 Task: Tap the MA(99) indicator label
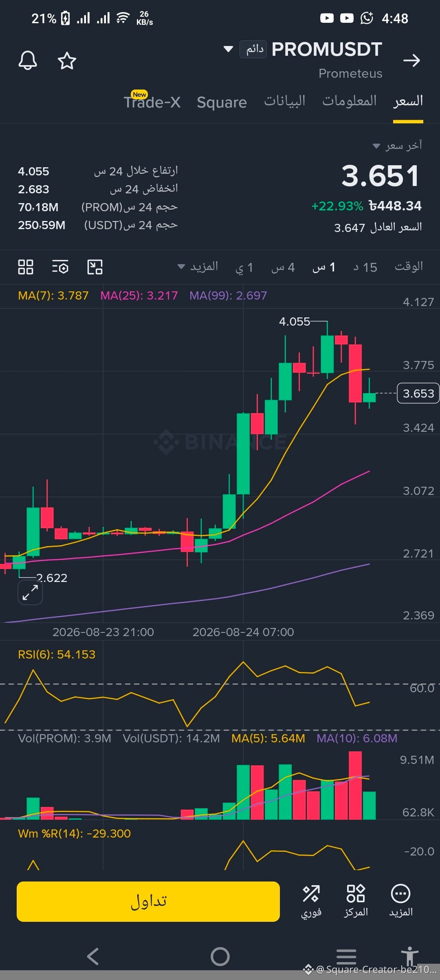[x=228, y=295]
